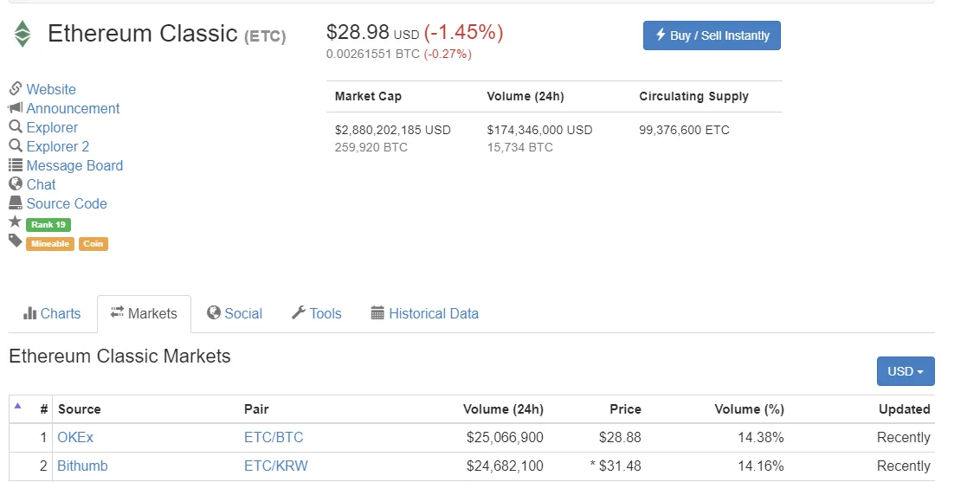
Task: Click the orange Mineable tag
Action: [x=50, y=244]
